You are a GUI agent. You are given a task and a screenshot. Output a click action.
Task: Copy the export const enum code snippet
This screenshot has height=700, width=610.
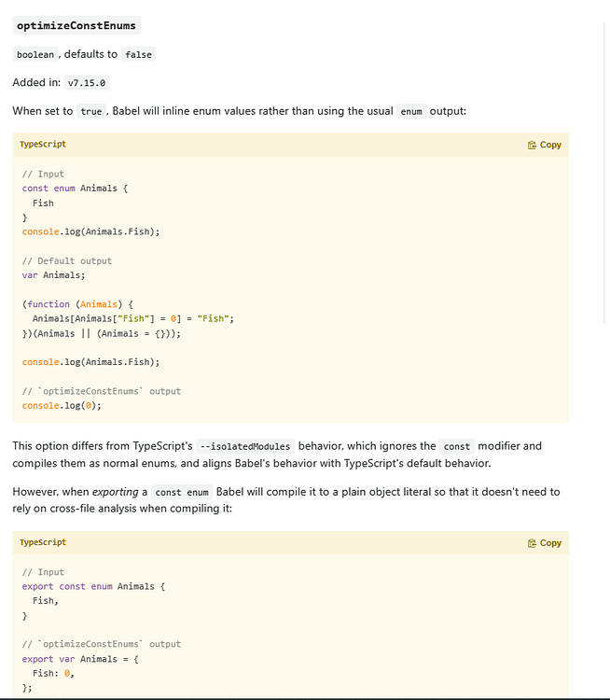[545, 543]
